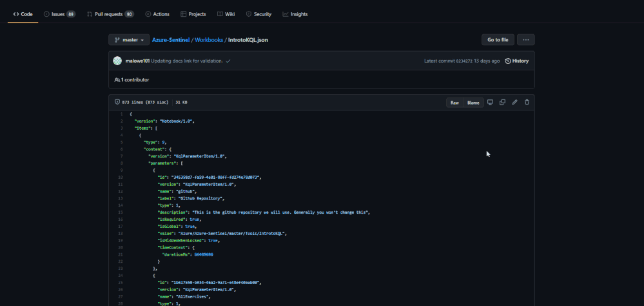
Task: Click the Blame button
Action: point(473,103)
